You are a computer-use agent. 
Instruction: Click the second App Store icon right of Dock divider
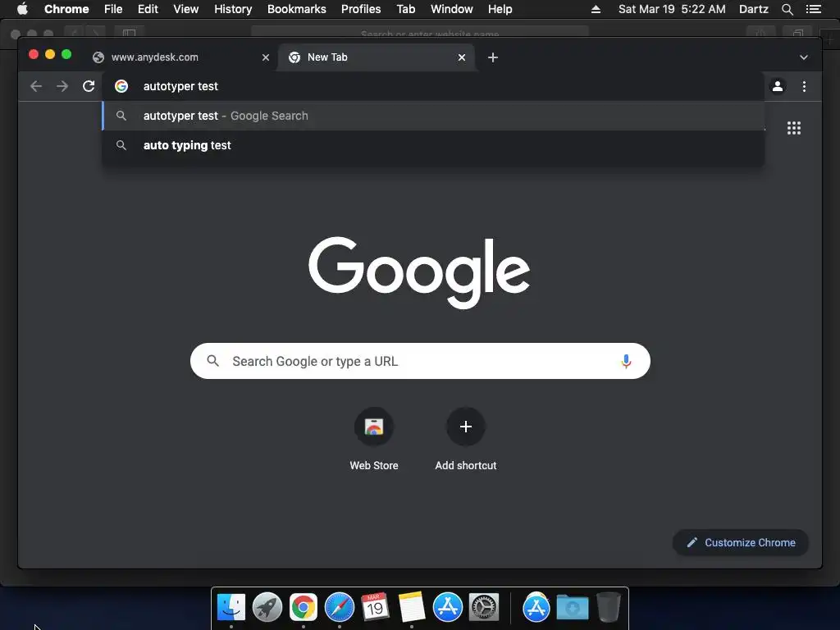pyautogui.click(x=536, y=608)
